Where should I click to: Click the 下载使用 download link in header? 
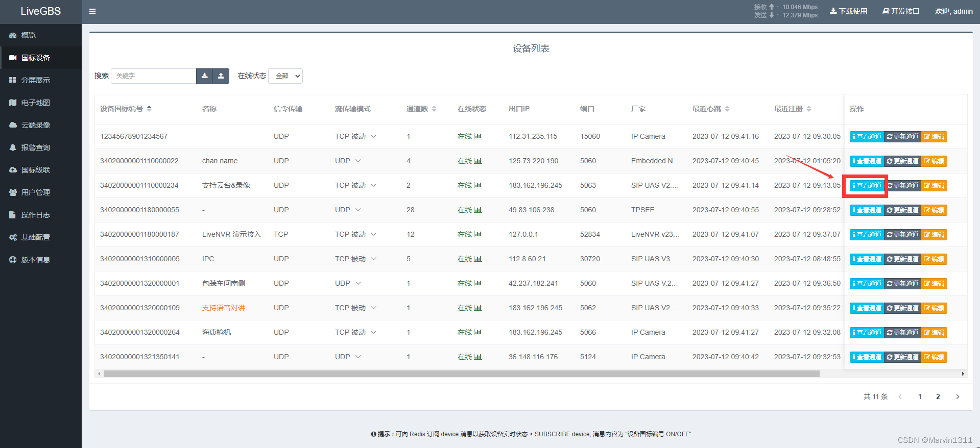click(x=848, y=11)
